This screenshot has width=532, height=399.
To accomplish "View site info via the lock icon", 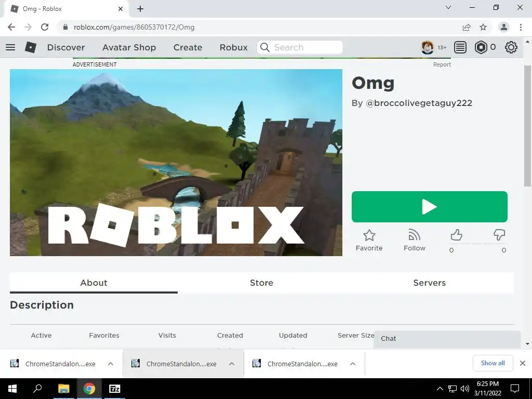I will point(65,27).
